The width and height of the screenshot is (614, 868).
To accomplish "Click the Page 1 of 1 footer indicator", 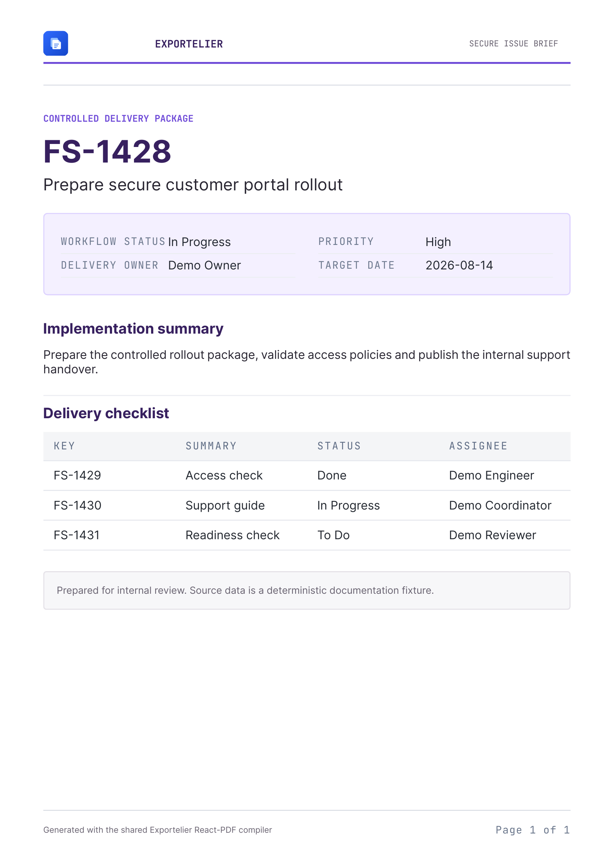I will [x=532, y=830].
